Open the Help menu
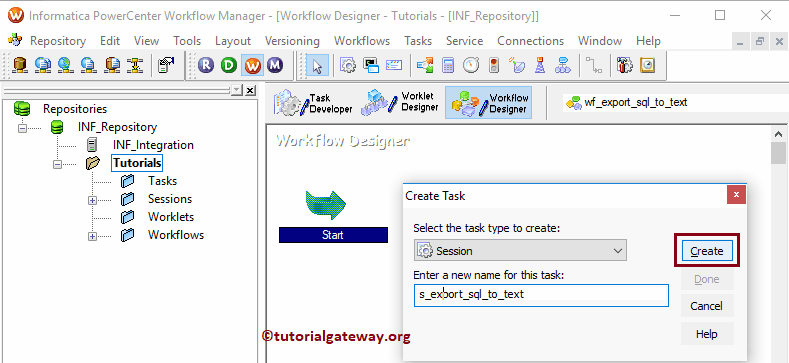The height and width of the screenshot is (363, 789). pyautogui.click(x=648, y=41)
